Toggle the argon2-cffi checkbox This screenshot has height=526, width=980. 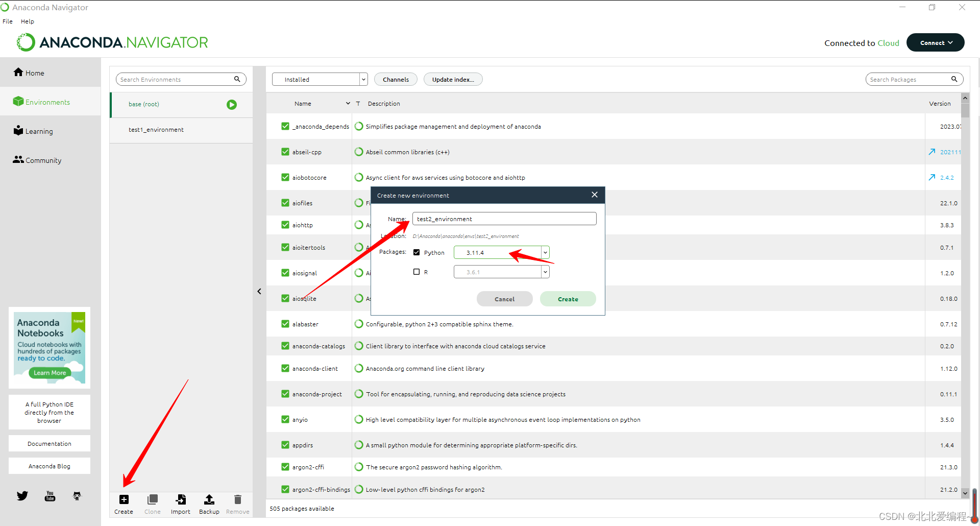[285, 467]
